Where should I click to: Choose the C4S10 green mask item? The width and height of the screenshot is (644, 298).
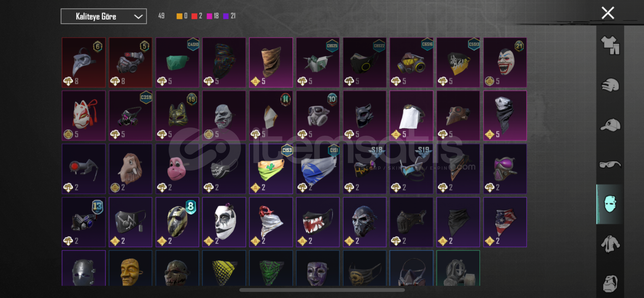point(177,63)
